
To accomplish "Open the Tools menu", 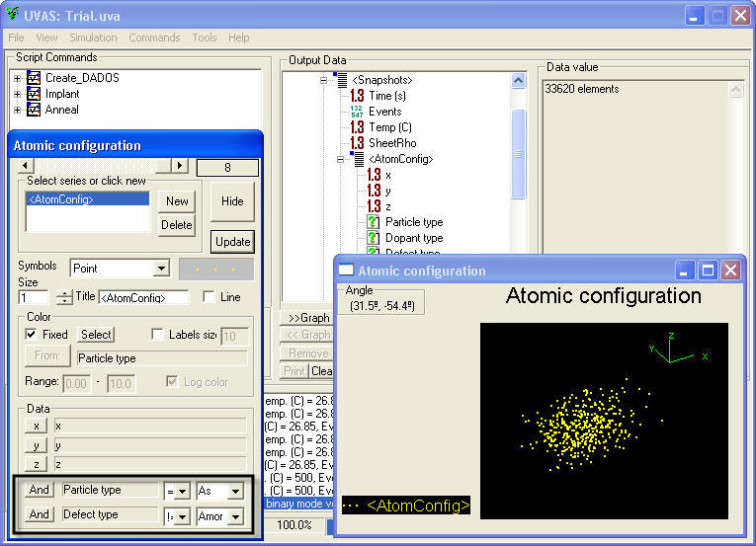I will pos(205,38).
